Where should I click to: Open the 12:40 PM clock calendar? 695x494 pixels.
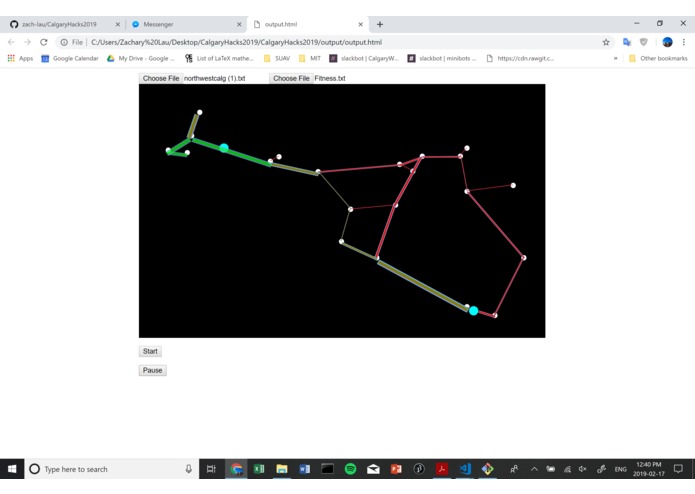coord(649,469)
